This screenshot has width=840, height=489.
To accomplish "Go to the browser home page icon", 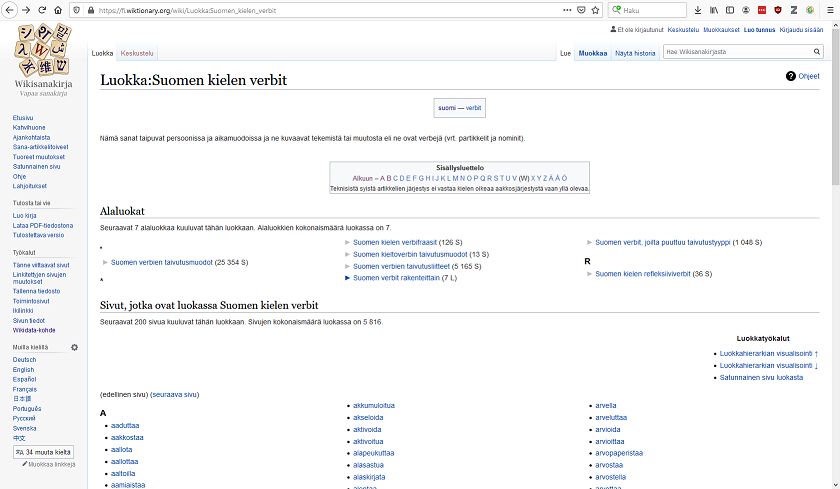I will 62,10.
